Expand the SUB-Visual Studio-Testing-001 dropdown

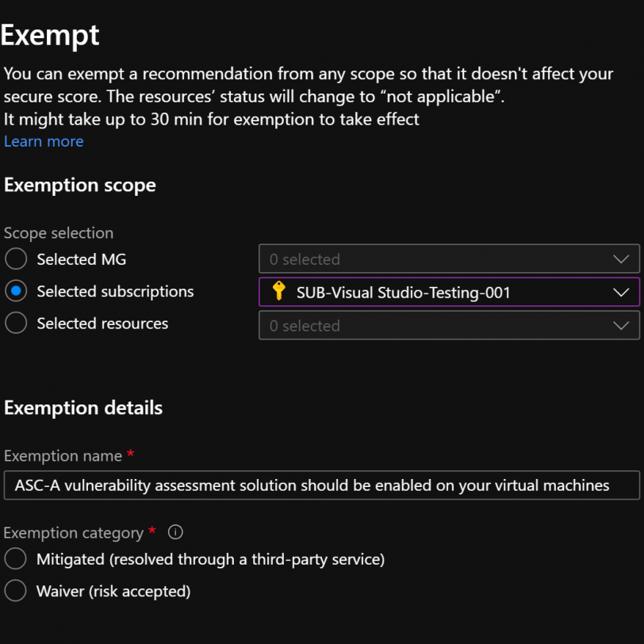point(450,292)
